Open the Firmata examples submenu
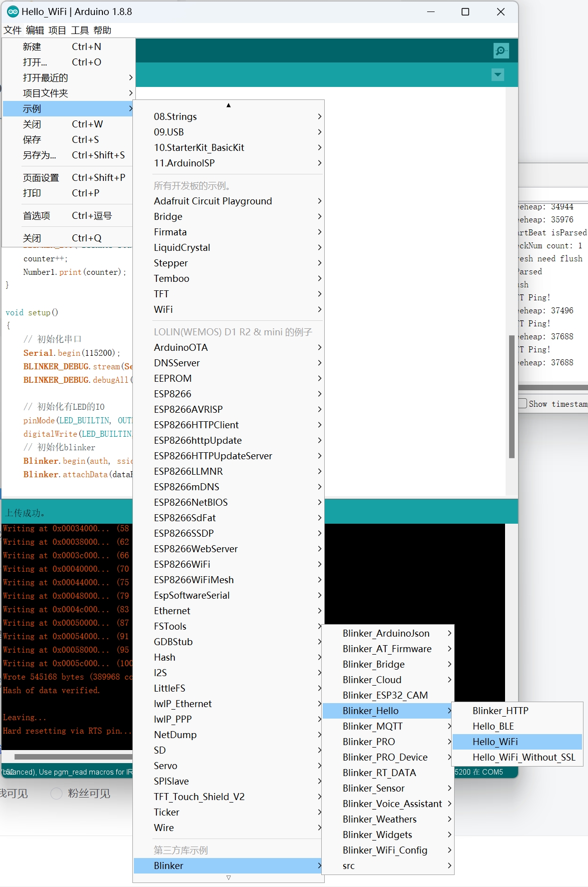Image resolution: width=588 pixels, height=887 pixels. click(229, 232)
